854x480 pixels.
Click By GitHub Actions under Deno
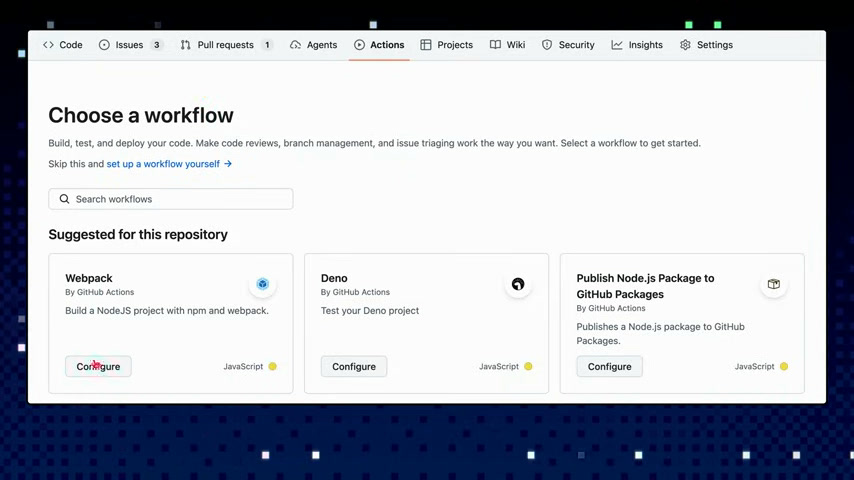[355, 292]
